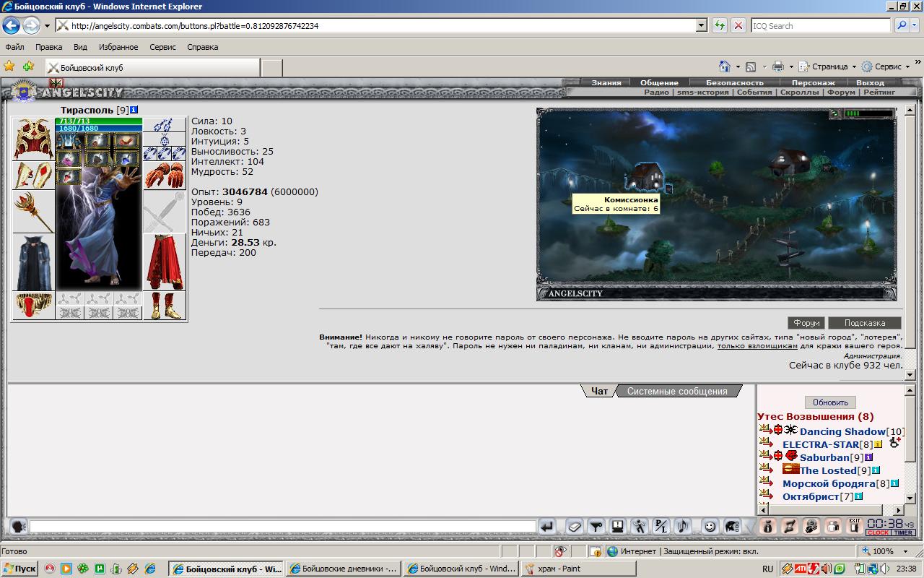Switch to Системные сообщения tab
The width and height of the screenshot is (924, 578).
(677, 391)
